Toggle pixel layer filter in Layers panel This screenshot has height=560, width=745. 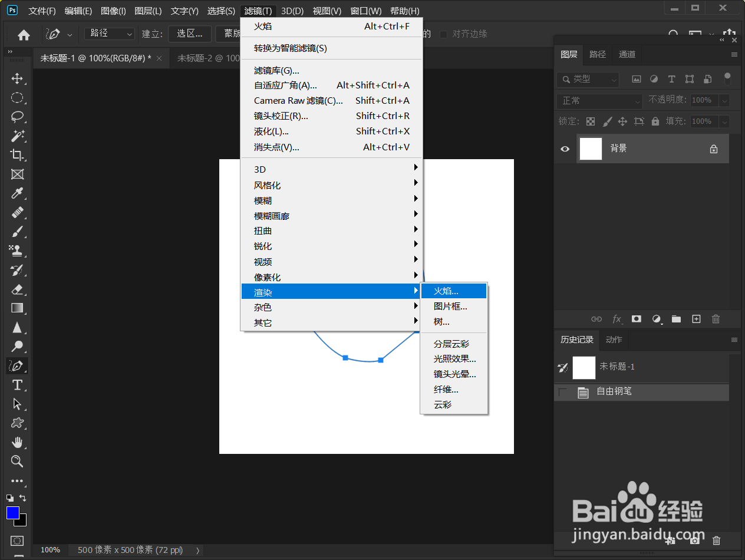click(x=636, y=79)
